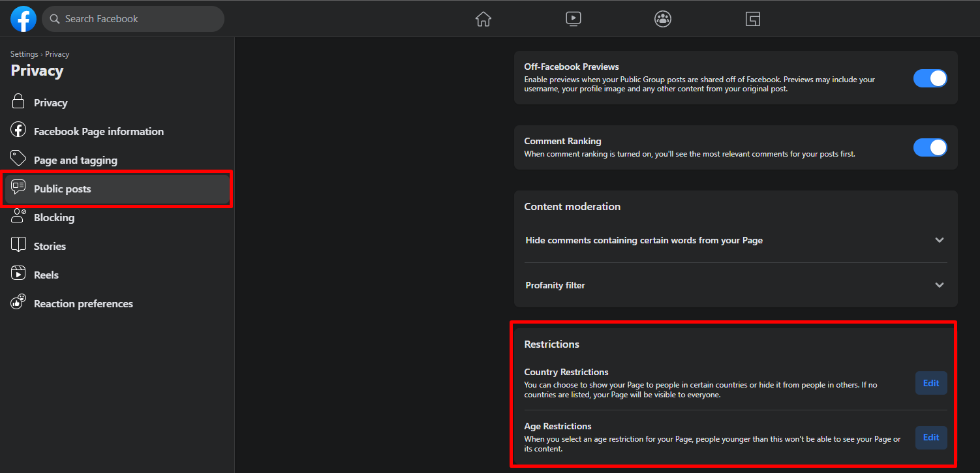Select Facebook Page information menu item
The height and width of the screenshot is (473, 980).
pos(117,131)
